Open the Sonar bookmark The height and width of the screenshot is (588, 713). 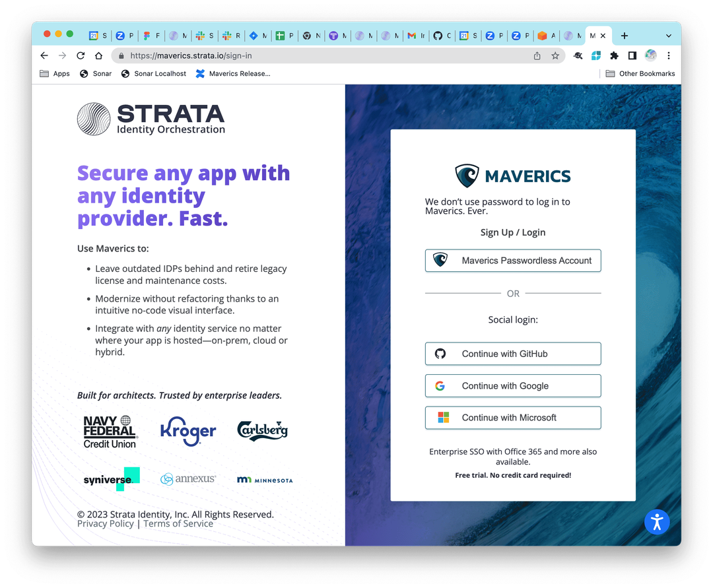pyautogui.click(x=96, y=74)
